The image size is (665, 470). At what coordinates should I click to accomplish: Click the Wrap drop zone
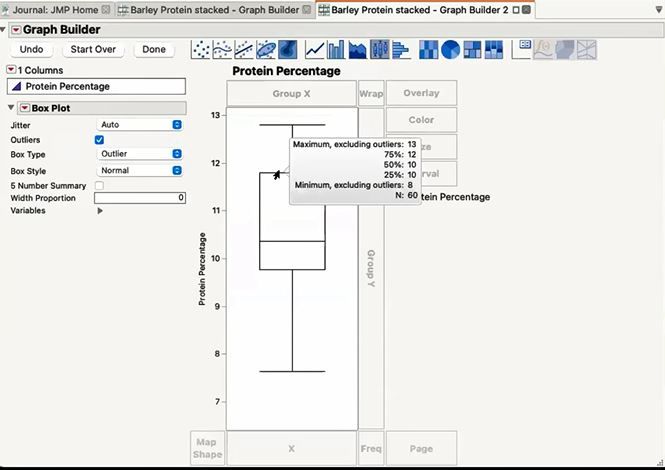point(371,93)
